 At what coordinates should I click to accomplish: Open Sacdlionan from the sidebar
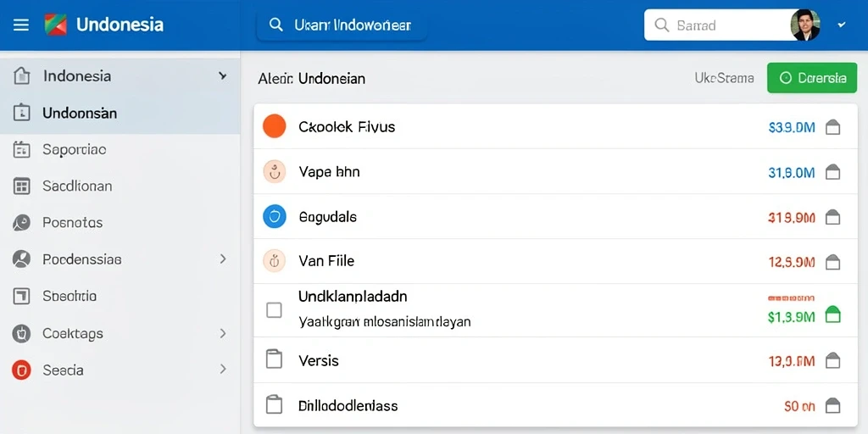[x=77, y=186]
